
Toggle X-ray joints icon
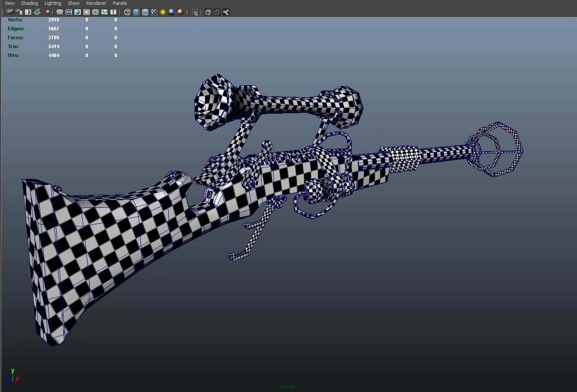[226, 12]
